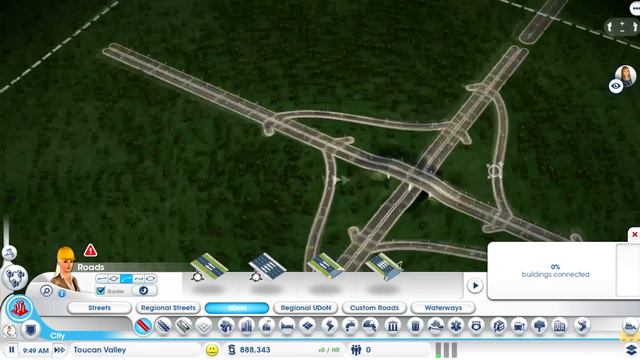Open the Water faucet menu
Viewport: 640px width, 360px height.
350,326
